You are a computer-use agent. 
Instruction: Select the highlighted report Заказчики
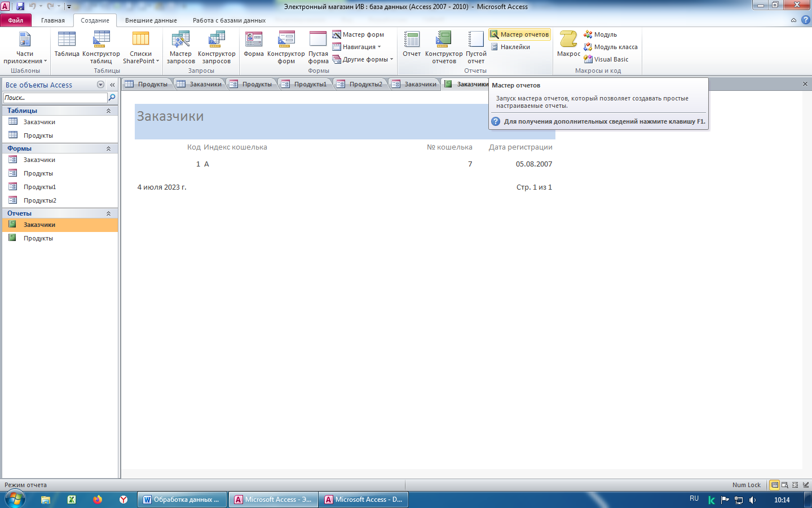pos(60,225)
